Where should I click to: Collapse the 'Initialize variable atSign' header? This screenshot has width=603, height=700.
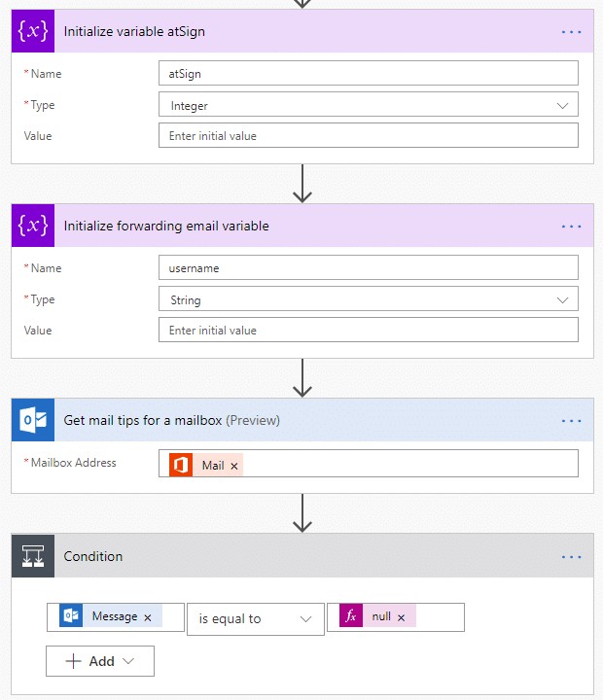coord(302,31)
